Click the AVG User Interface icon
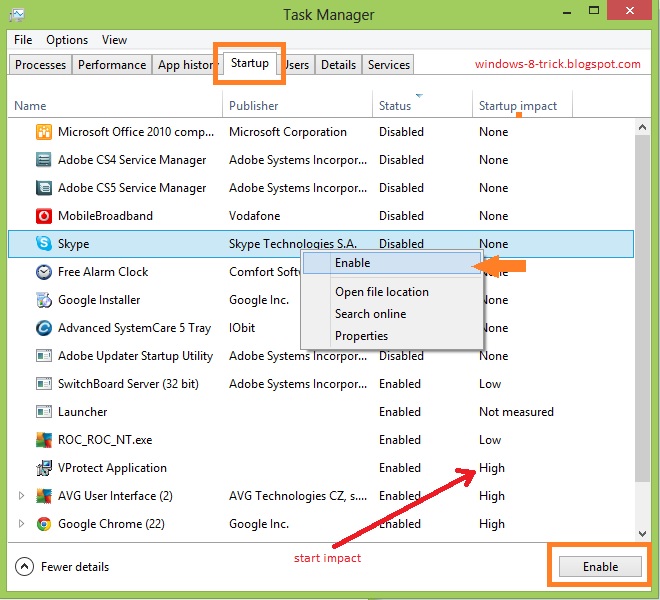Viewport: 660px width, 600px height. (x=44, y=496)
